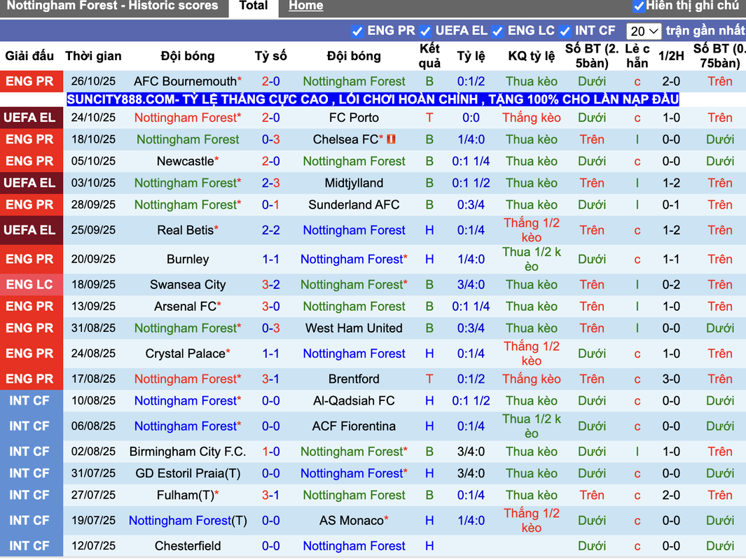Open Swansea City team link
This screenshot has width=746, height=560.
pos(188,285)
